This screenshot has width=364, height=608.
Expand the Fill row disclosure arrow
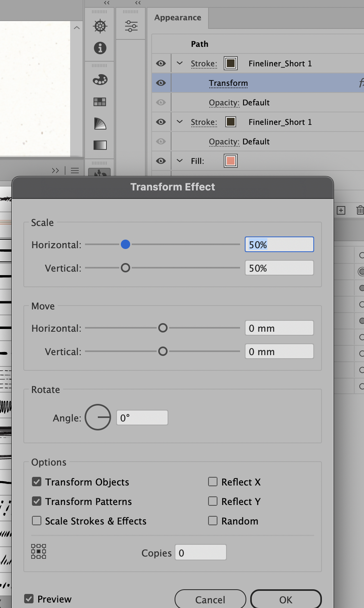(x=179, y=161)
